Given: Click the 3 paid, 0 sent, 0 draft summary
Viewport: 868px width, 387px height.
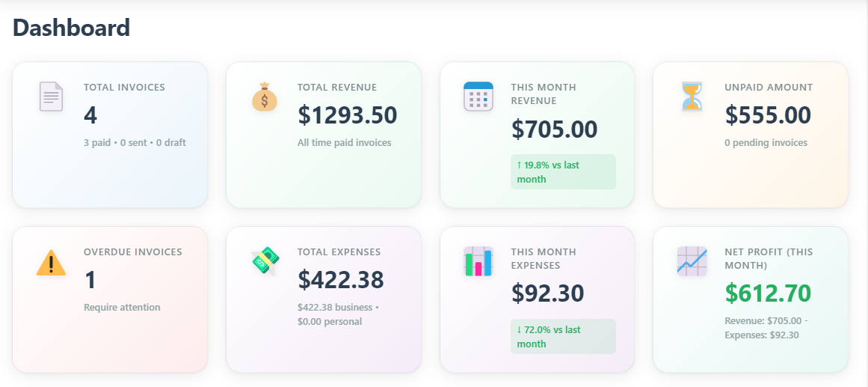Looking at the screenshot, I should [x=135, y=143].
